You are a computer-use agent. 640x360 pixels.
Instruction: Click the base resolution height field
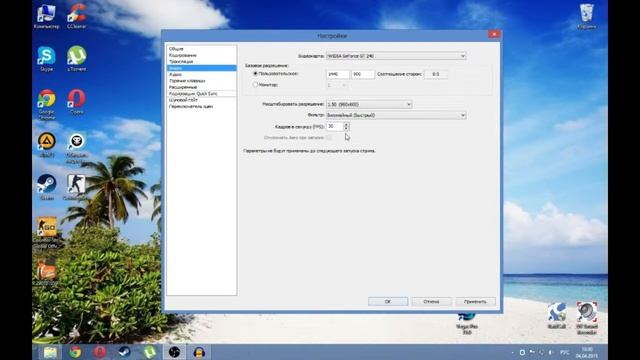(x=362, y=74)
